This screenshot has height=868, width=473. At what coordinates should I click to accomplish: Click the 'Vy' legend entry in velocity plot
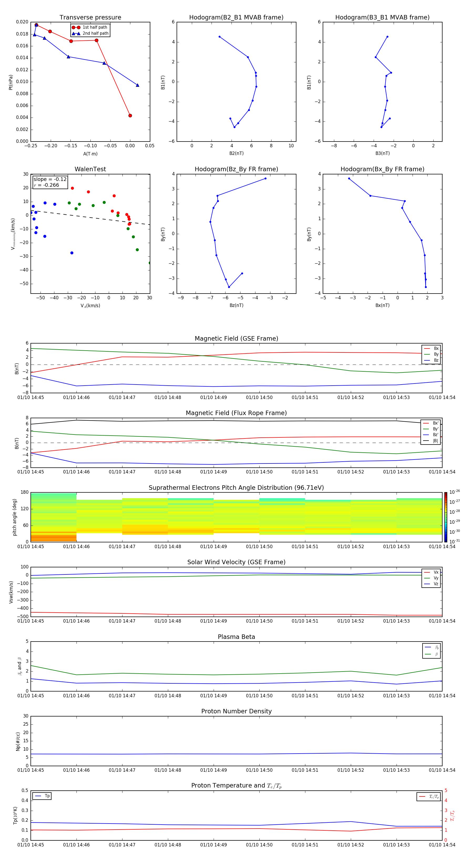[x=431, y=578]
